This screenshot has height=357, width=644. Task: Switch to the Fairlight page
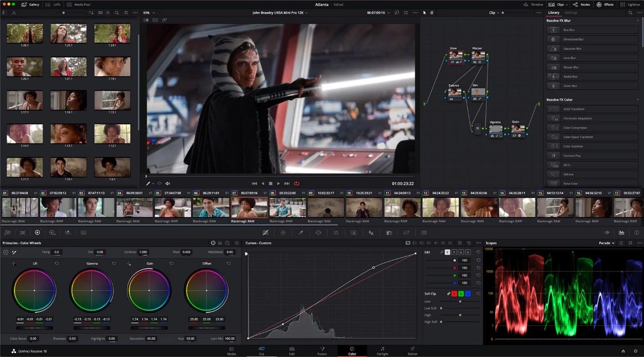click(382, 351)
